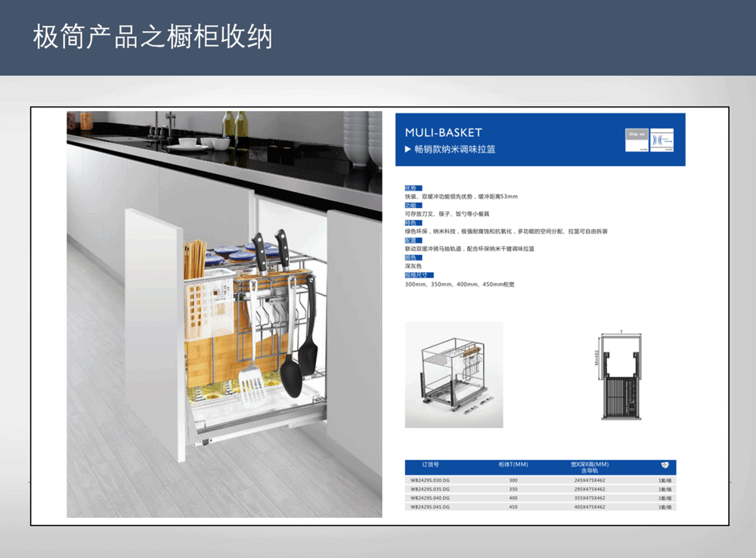
Task: Select the color value 深灰色
Action: (414, 266)
